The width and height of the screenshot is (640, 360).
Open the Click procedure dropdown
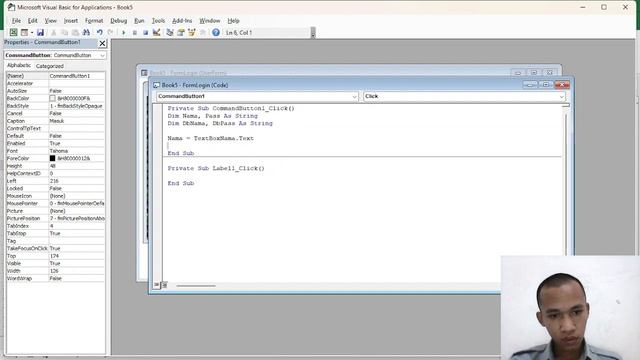(561, 97)
